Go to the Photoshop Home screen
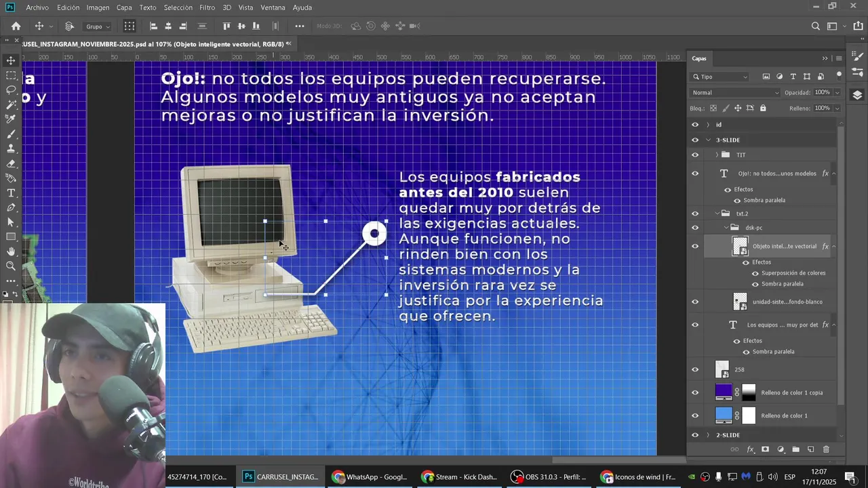868x488 pixels. point(16,26)
